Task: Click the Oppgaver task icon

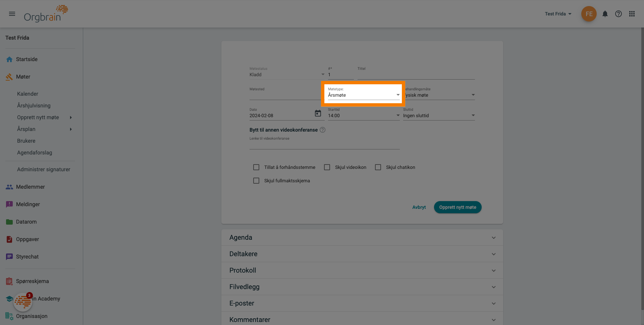Action: (x=9, y=239)
